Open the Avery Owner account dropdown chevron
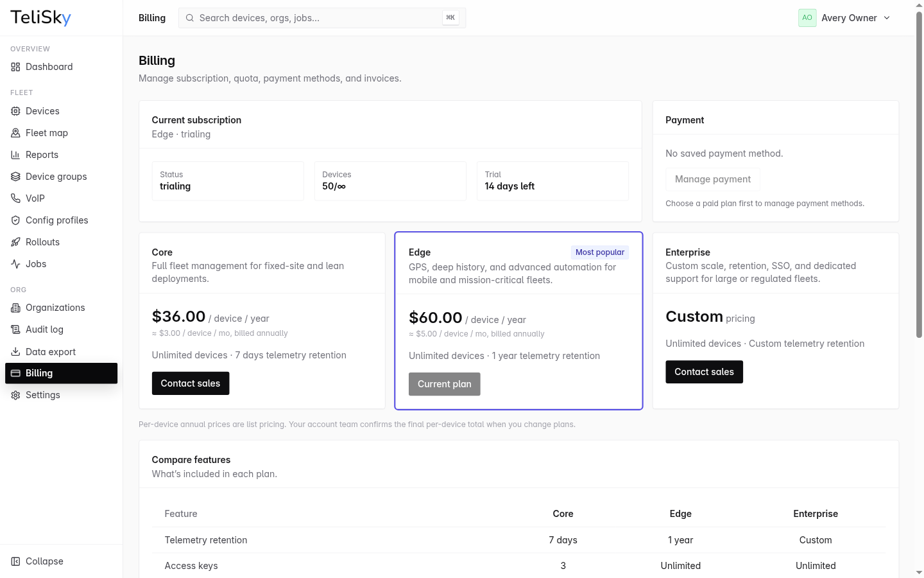 click(x=887, y=18)
